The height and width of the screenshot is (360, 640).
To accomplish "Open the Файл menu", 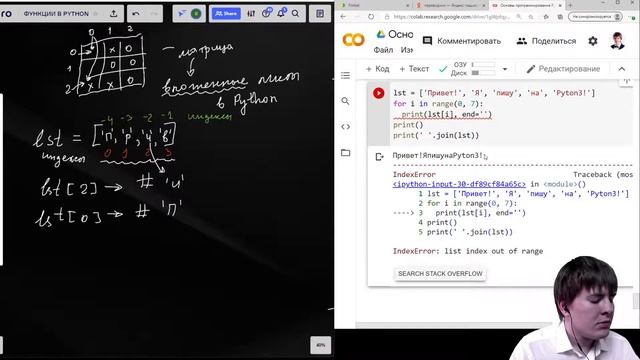I will [383, 50].
